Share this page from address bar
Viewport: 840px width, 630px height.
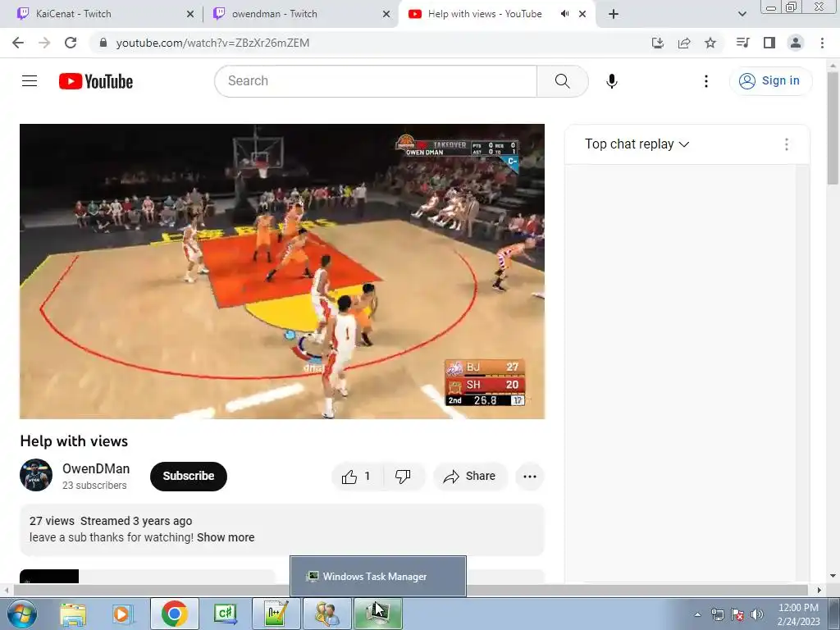pos(684,43)
